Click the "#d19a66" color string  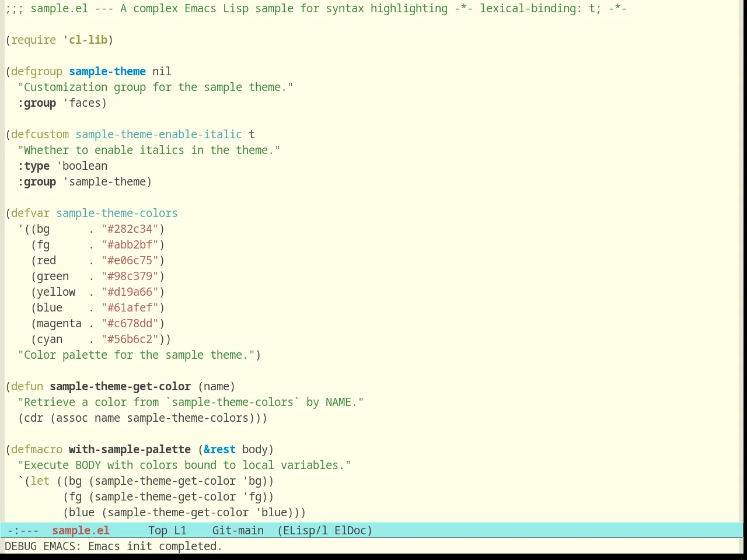130,292
